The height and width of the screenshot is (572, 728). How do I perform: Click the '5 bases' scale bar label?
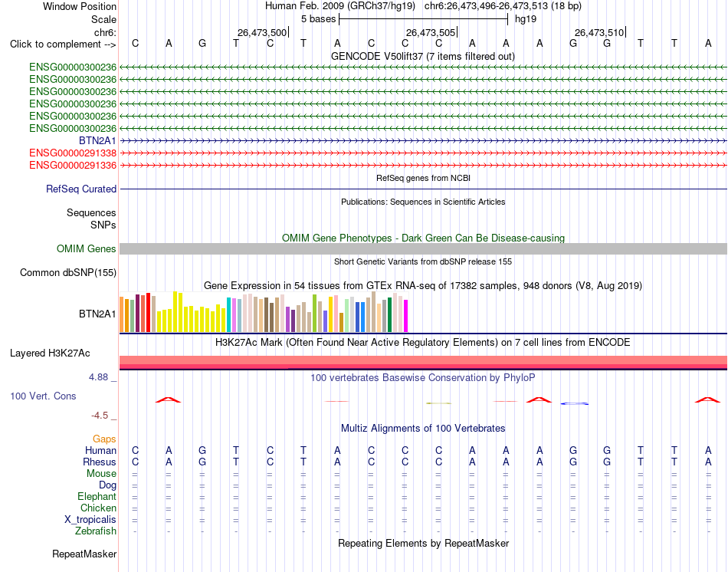click(x=318, y=19)
